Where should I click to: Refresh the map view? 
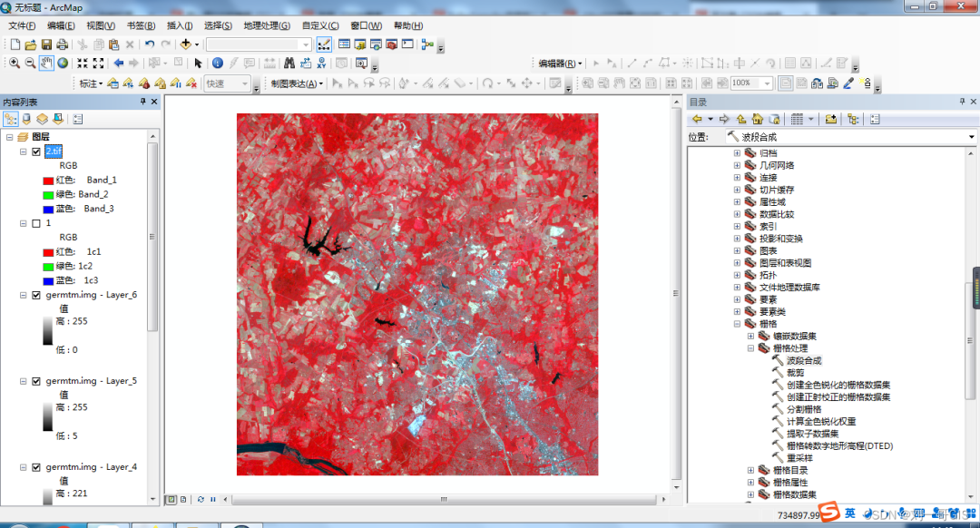tap(201, 499)
